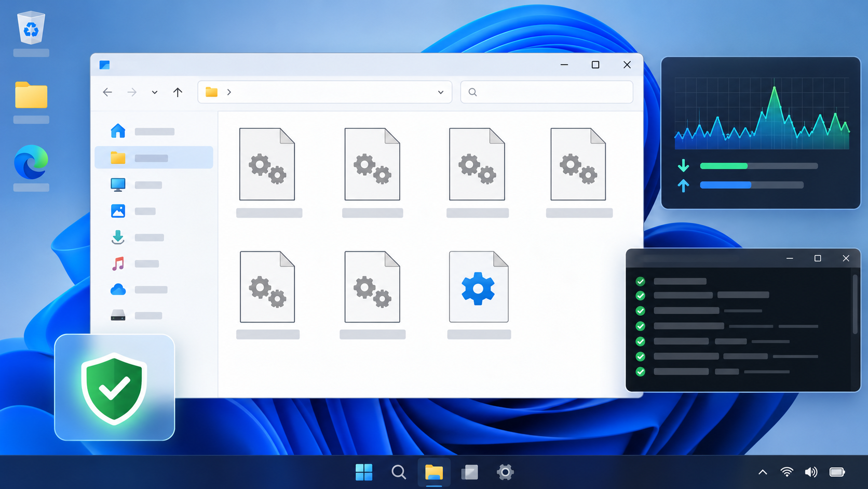The image size is (868, 489).
Task: Open the green shield security widget
Action: coord(115,388)
